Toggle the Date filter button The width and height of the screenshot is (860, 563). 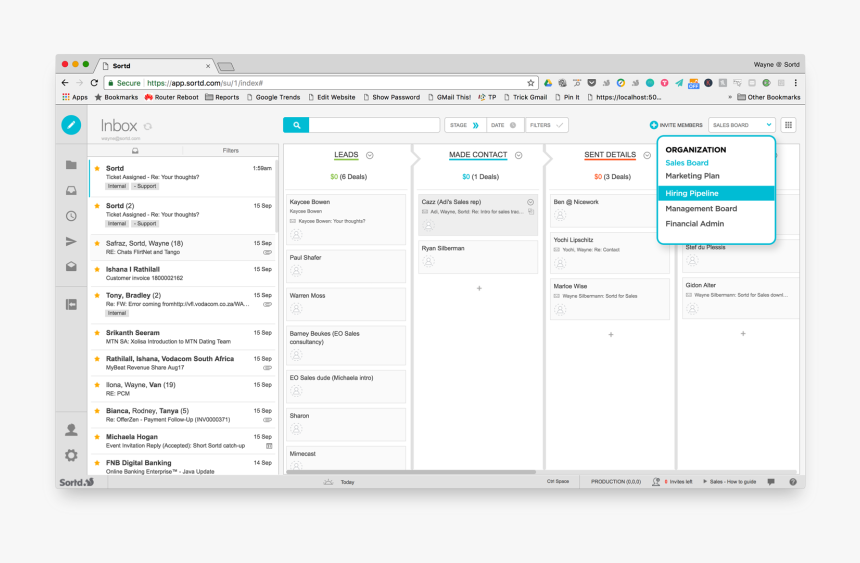click(x=505, y=125)
